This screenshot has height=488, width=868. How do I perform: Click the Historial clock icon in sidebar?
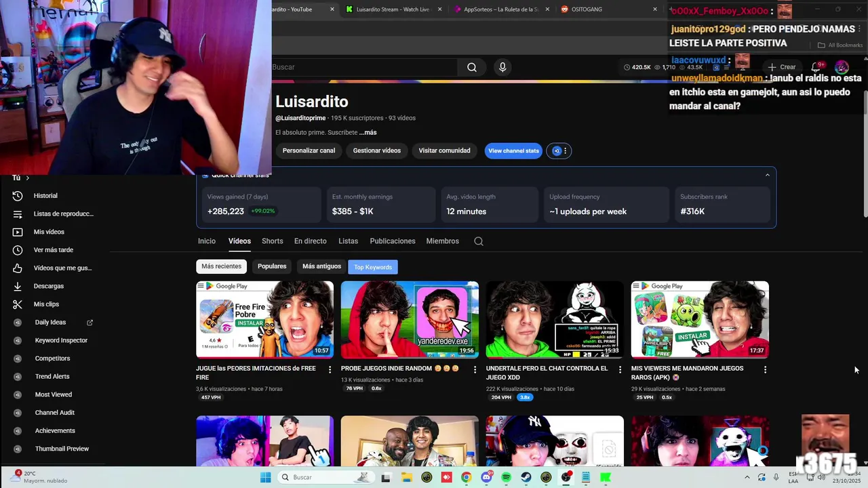coord(18,196)
